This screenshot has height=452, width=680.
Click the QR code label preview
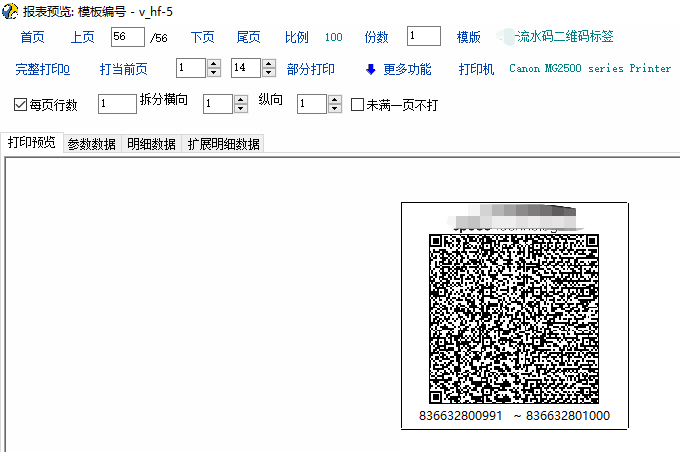pyautogui.click(x=514, y=317)
